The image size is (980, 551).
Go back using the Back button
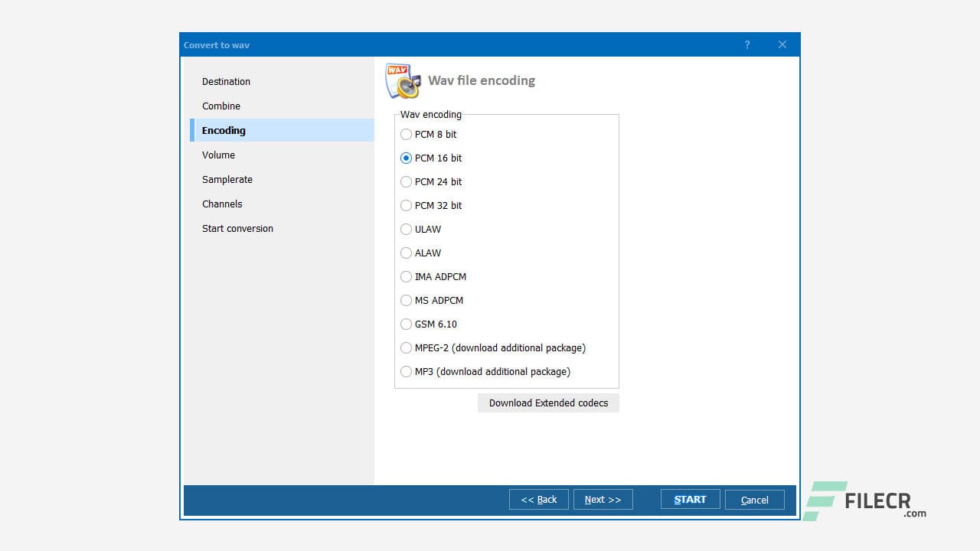click(x=539, y=499)
